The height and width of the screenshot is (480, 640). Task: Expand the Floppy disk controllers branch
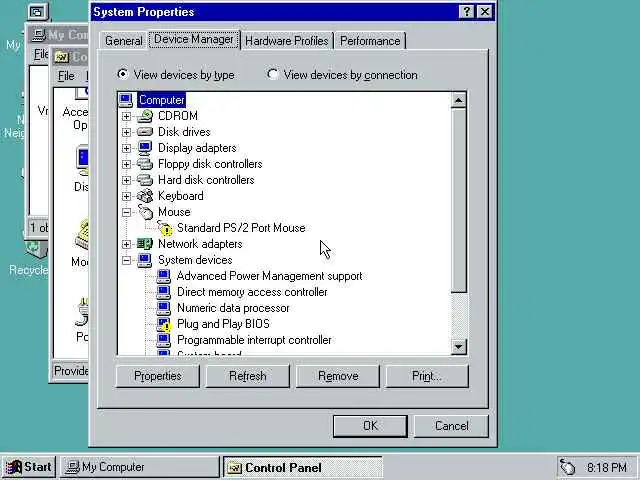tap(127, 164)
